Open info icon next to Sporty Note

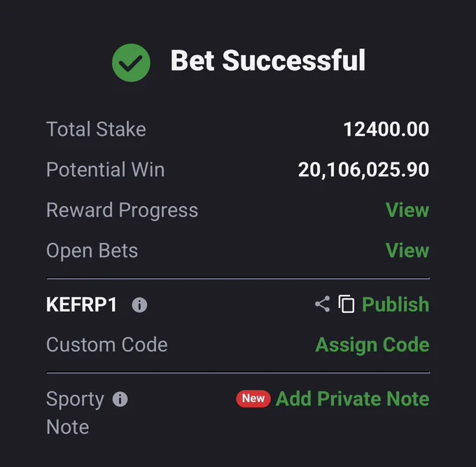pos(120,399)
